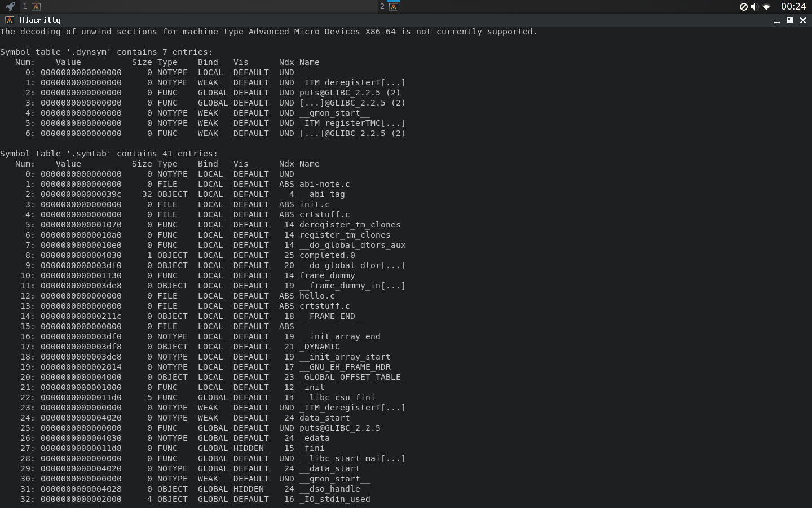Screen dimensions: 812x508
Task: Select the abi-note.c file name
Action: [324, 184]
